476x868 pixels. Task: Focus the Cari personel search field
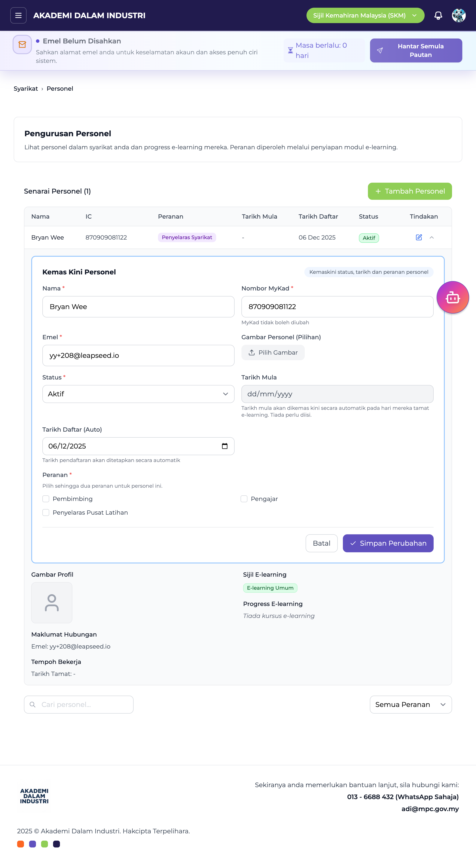pyautogui.click(x=83, y=705)
